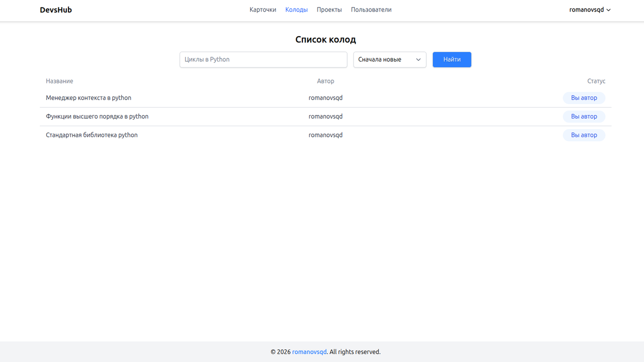
Task: Switch to the Карточки section
Action: pyautogui.click(x=263, y=10)
